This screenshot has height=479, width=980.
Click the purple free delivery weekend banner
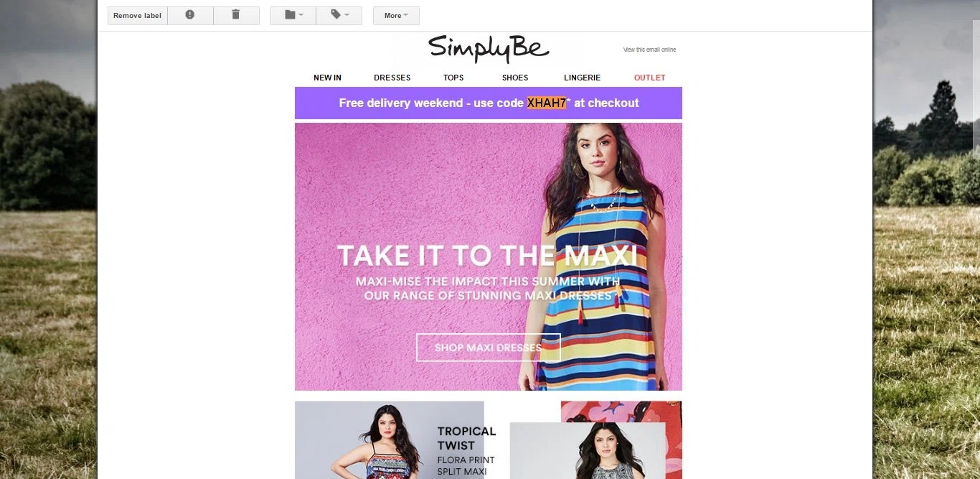point(489,103)
